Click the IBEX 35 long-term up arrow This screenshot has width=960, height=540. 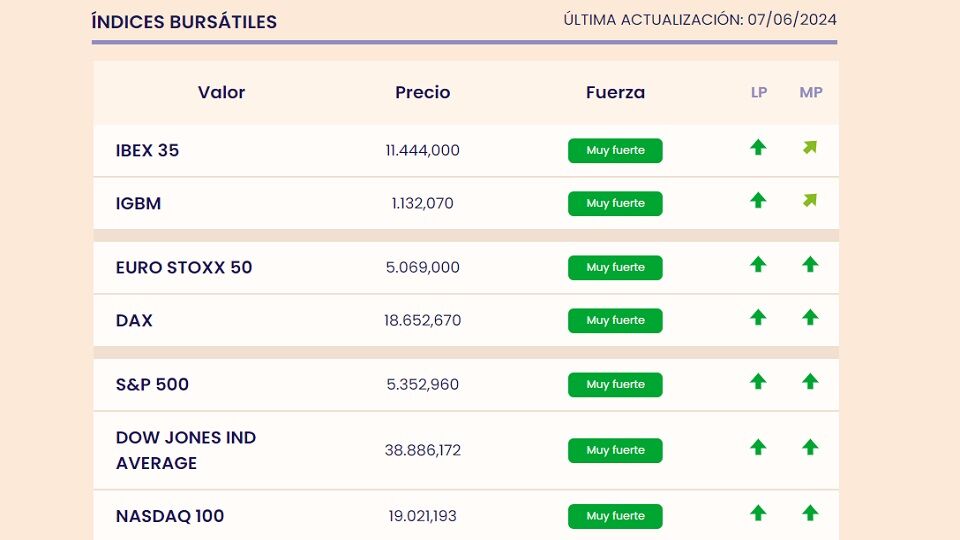pyautogui.click(x=758, y=148)
